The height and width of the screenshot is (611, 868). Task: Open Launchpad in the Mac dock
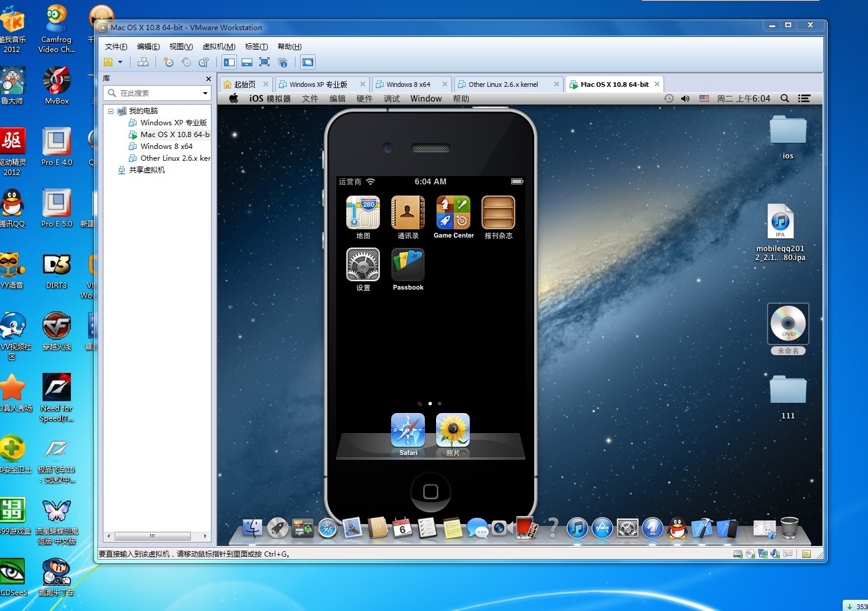click(278, 528)
